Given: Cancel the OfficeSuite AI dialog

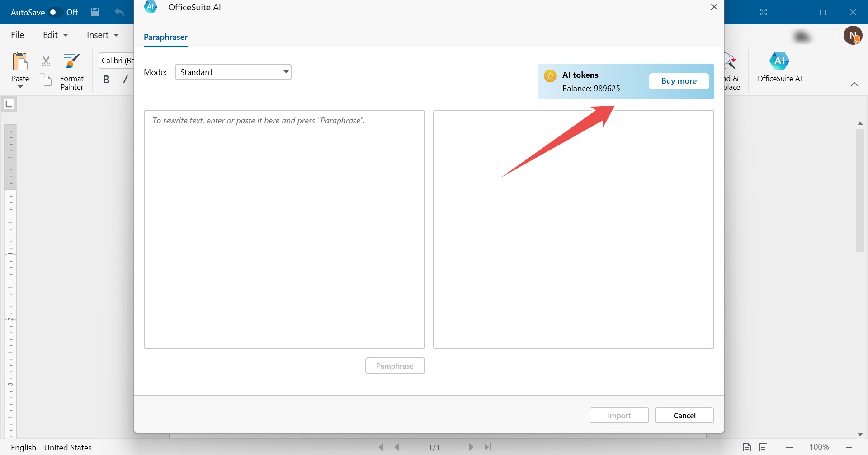Looking at the screenshot, I should point(684,415).
